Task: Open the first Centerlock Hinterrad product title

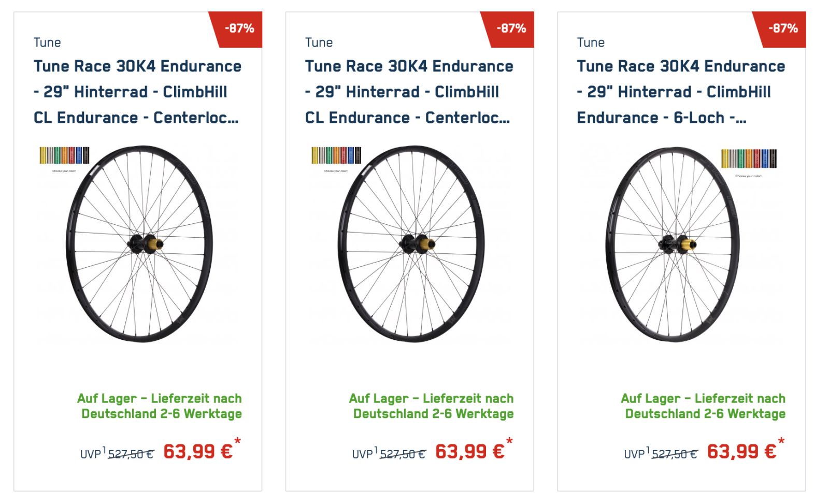Action: coord(137,92)
